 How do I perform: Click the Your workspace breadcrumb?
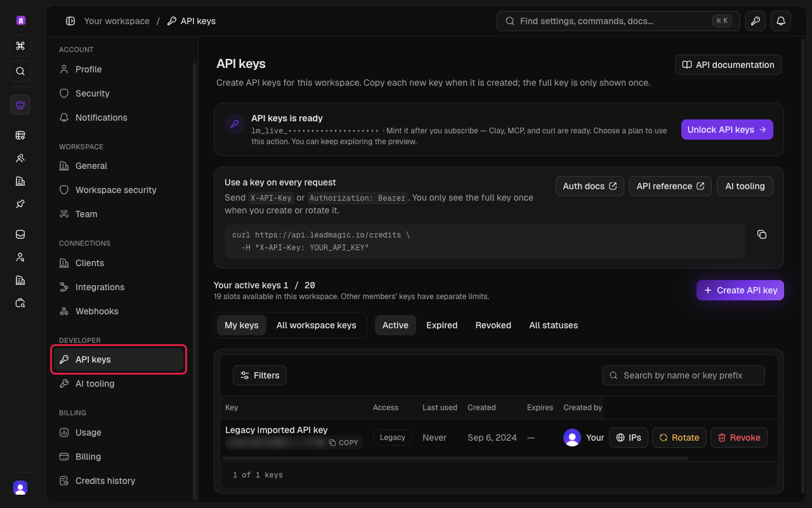117,21
